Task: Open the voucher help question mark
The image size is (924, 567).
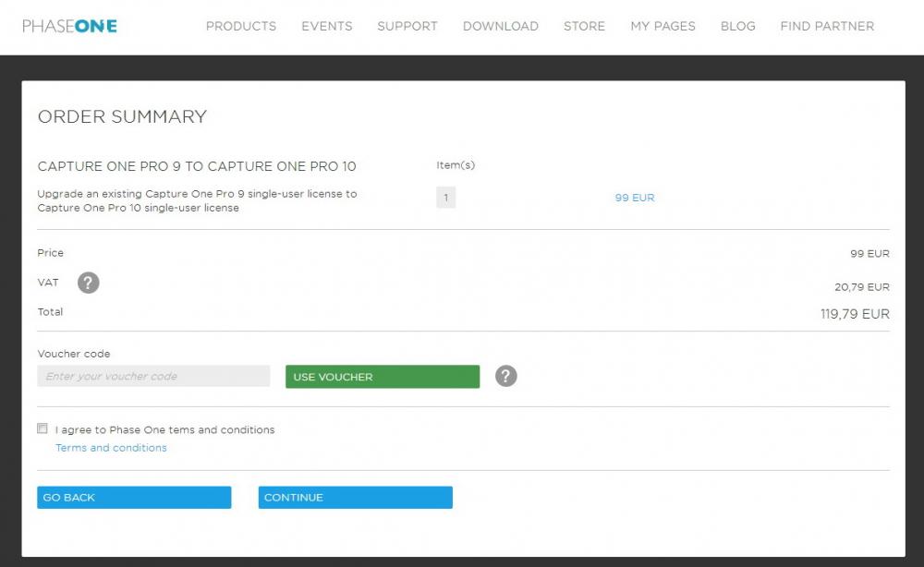Action: click(x=505, y=376)
